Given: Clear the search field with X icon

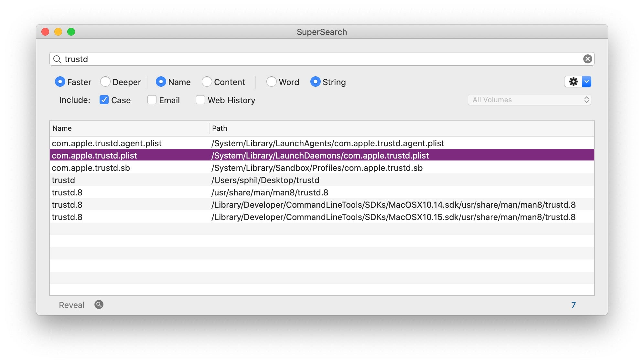Looking at the screenshot, I should pyautogui.click(x=587, y=59).
